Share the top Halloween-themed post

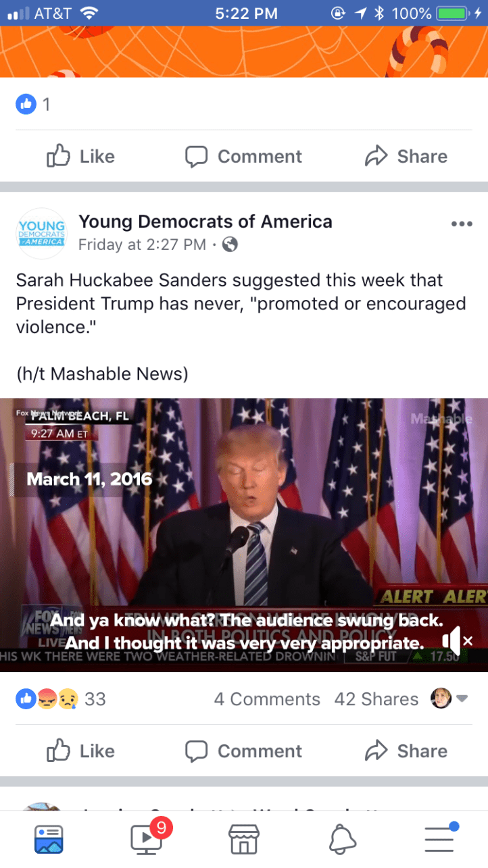[406, 156]
